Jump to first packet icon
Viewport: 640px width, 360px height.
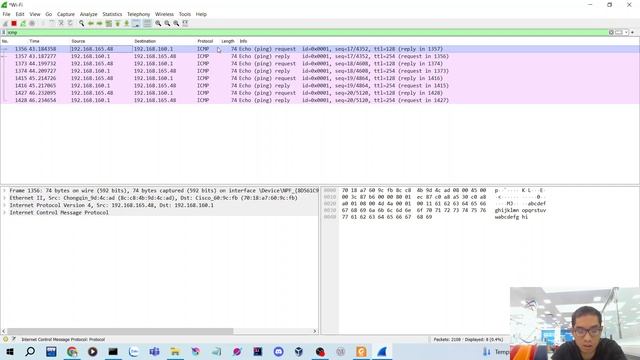(118, 24)
